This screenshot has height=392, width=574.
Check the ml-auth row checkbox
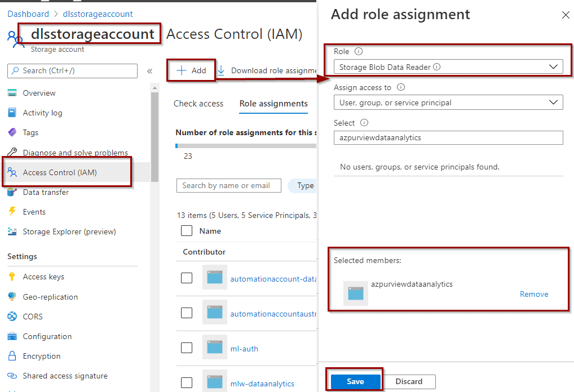(187, 348)
